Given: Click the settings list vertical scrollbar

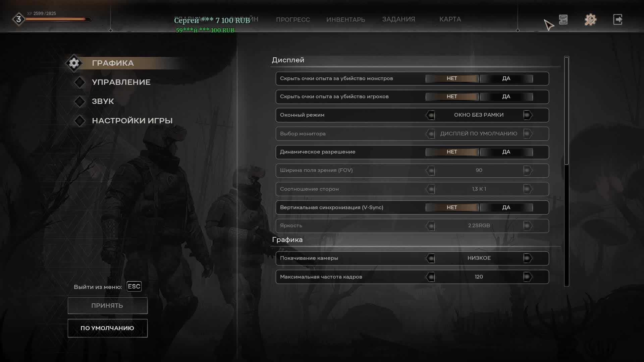Looking at the screenshot, I should coord(567,171).
